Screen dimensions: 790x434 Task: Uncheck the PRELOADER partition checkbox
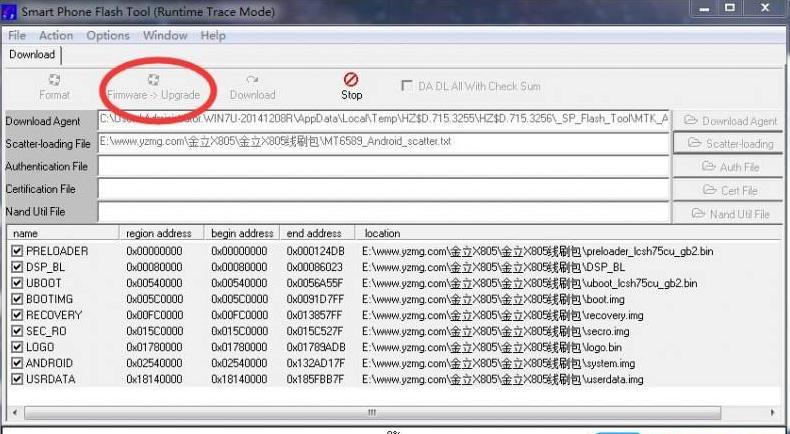pyautogui.click(x=17, y=251)
